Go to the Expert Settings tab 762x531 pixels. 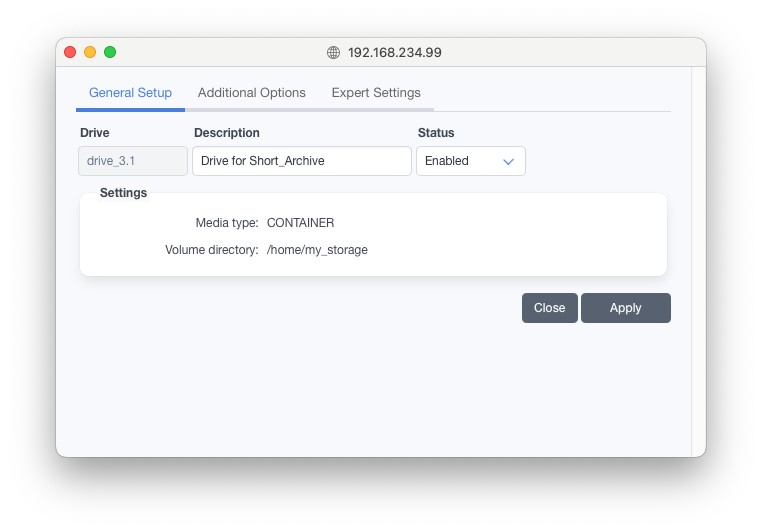click(376, 93)
